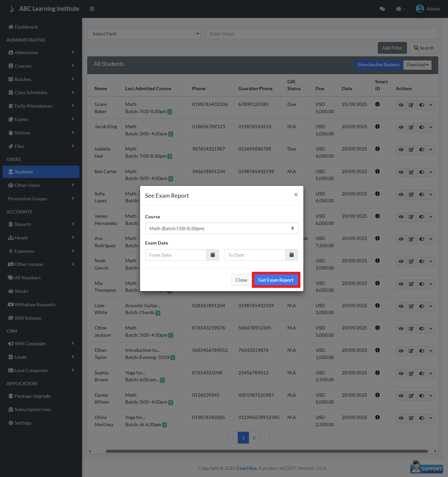
Task: Toggle active status for Olivia Martinez
Action: (x=421, y=418)
